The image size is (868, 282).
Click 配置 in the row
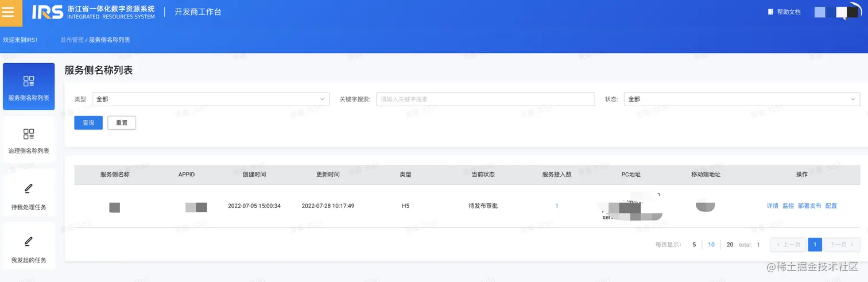831,206
